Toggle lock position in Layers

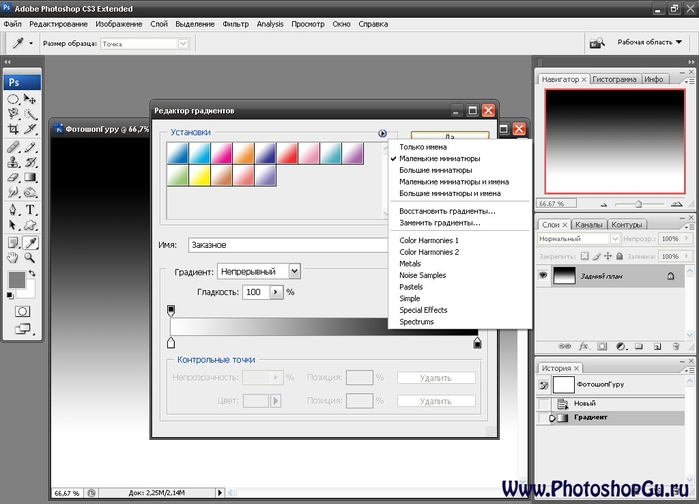pyautogui.click(x=608, y=256)
